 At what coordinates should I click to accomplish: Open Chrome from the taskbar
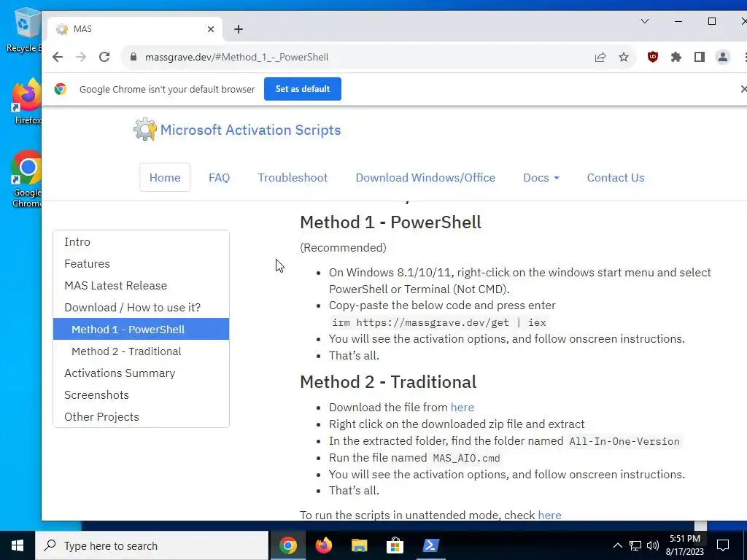pos(287,545)
